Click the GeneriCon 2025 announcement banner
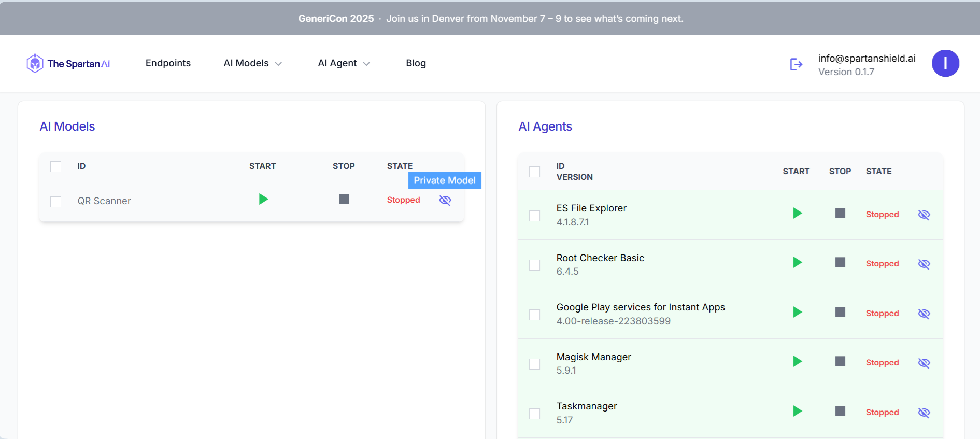Image resolution: width=980 pixels, height=439 pixels. coord(490,19)
